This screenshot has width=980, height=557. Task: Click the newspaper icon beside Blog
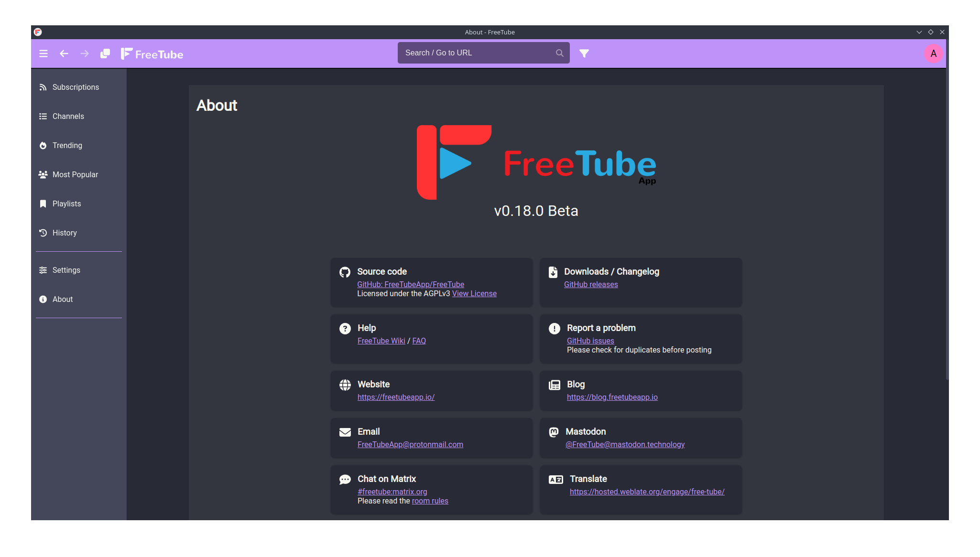(555, 385)
